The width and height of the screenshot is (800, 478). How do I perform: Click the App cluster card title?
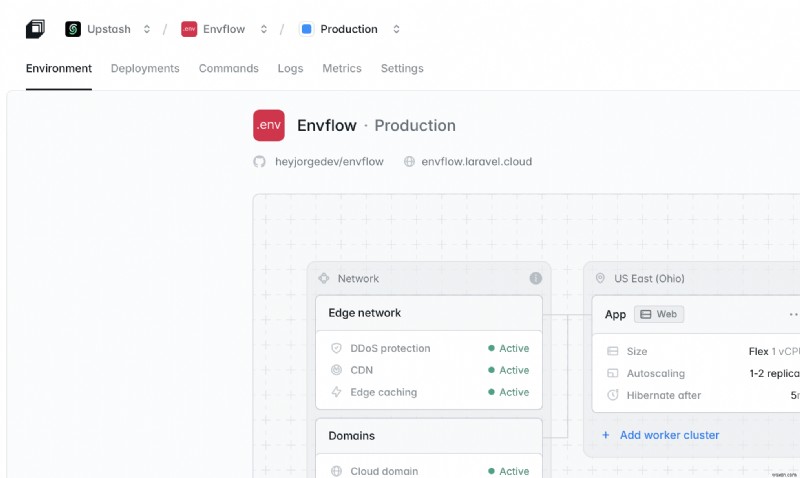pyautogui.click(x=615, y=314)
